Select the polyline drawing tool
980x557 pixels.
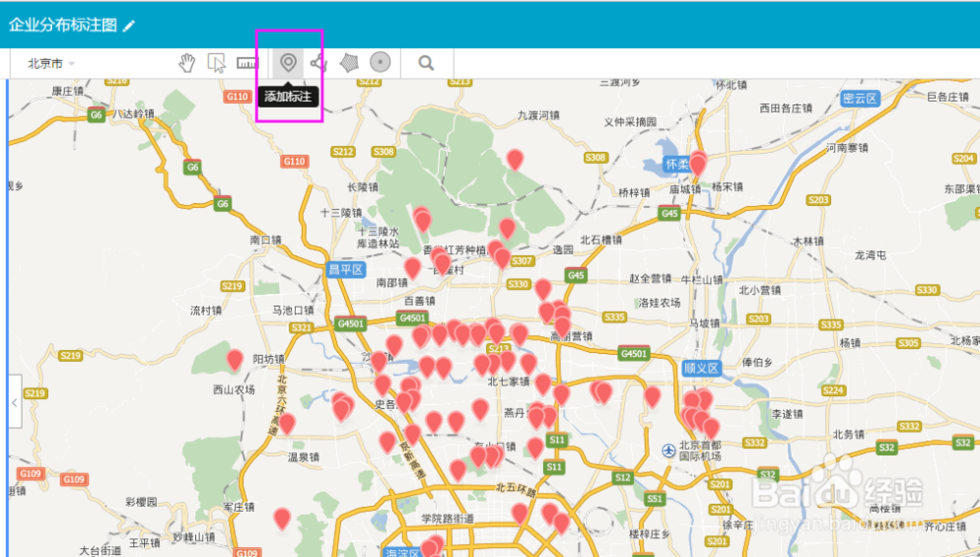coord(318,63)
